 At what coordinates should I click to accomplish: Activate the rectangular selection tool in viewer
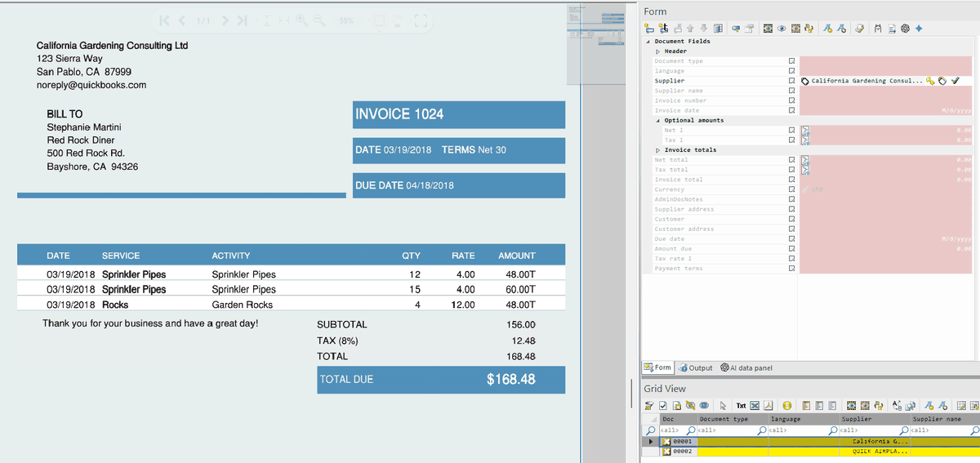coord(379,20)
